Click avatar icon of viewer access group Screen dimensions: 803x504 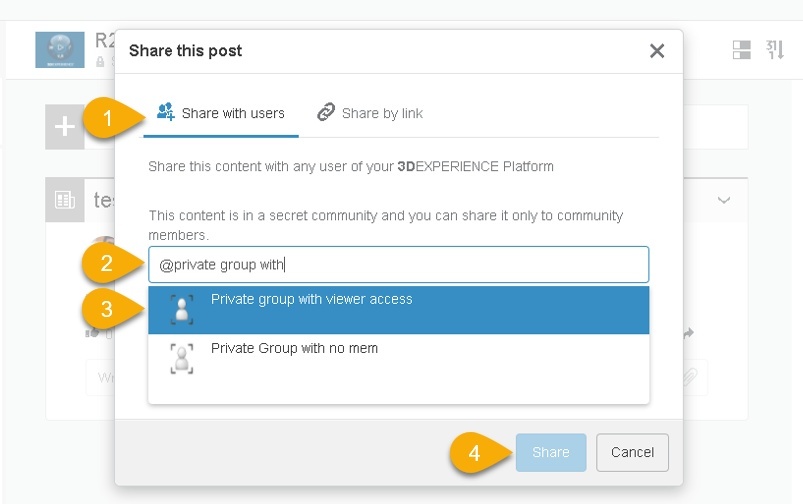[x=181, y=309]
